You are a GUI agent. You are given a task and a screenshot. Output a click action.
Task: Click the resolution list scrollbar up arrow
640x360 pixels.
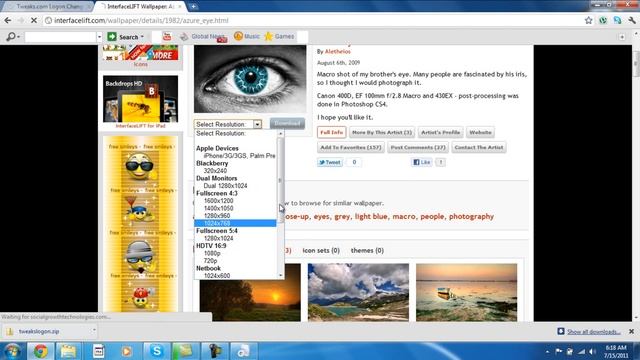(280, 133)
